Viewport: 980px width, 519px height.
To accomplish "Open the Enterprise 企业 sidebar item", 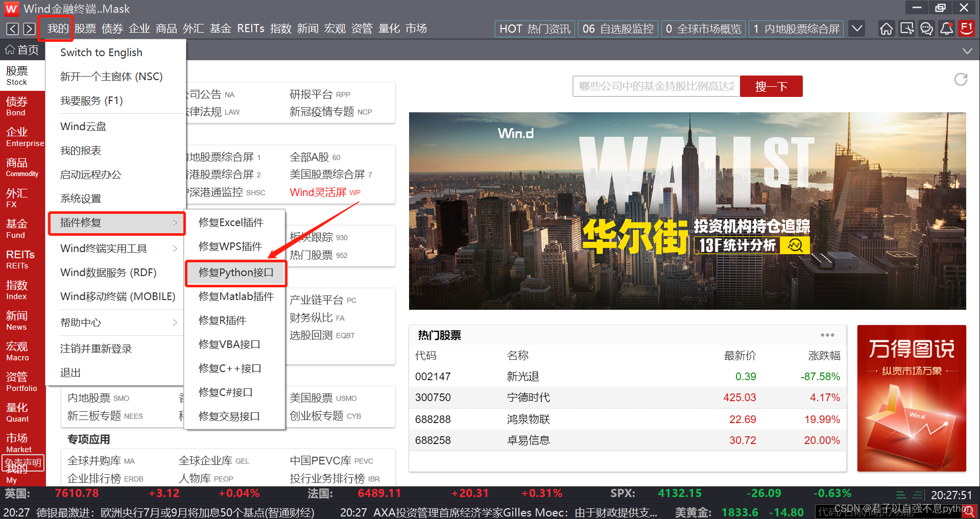I will coord(22,137).
